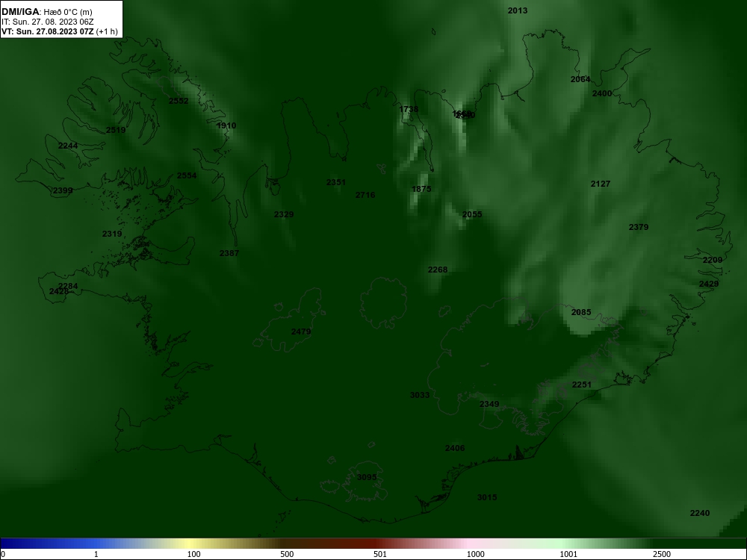This screenshot has width=747, height=560.
Task: Click the 2240 value label
Action: coord(700,514)
